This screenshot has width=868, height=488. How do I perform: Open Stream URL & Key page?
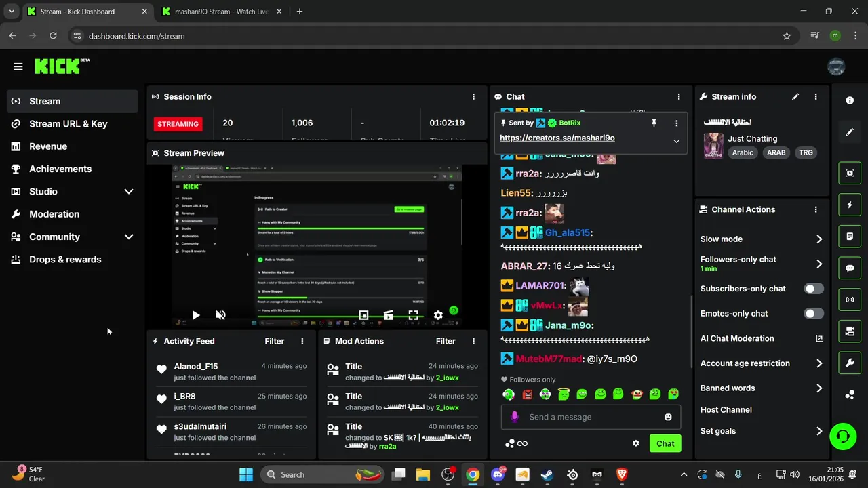click(x=72, y=123)
